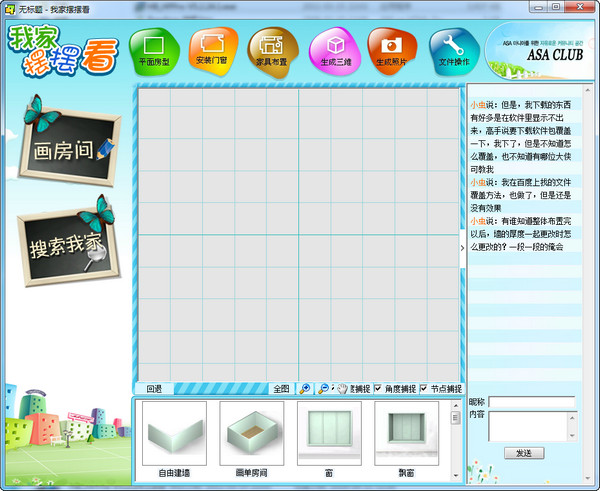Click the zoom out magnifier icon

click(324, 388)
